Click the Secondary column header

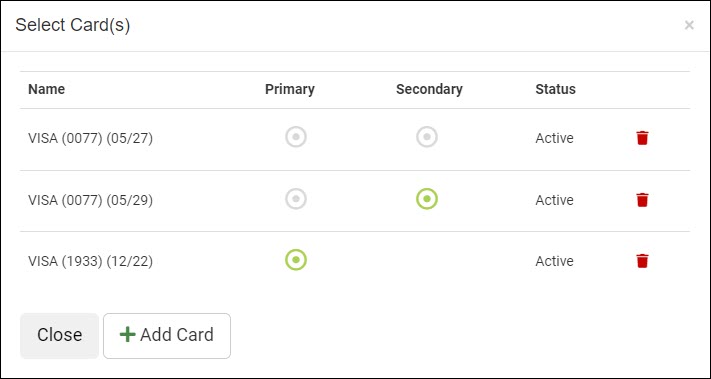[x=429, y=89]
